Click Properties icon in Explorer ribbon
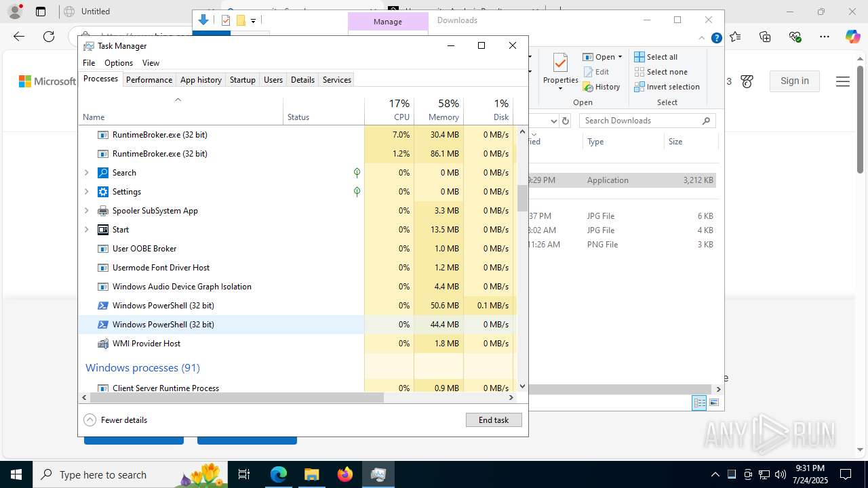Viewport: 868px width, 488px height. 560,63
